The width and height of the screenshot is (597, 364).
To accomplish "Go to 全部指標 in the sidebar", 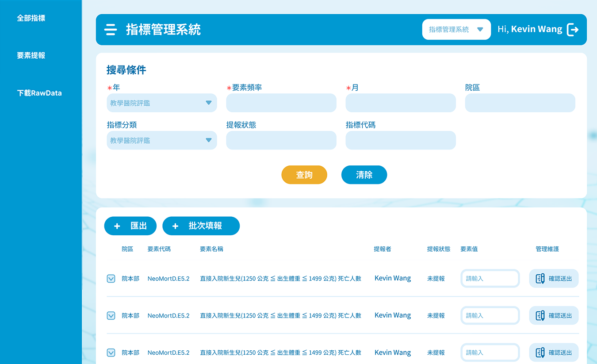I will [x=31, y=19].
